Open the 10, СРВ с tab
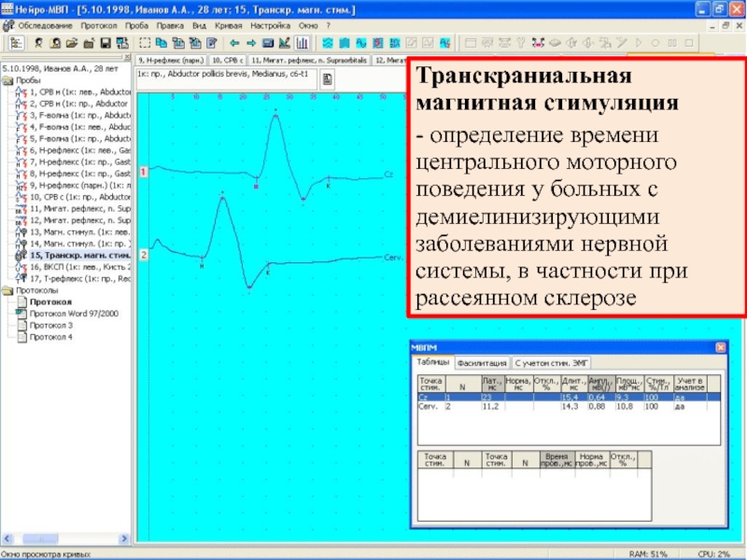The height and width of the screenshot is (560, 747). coord(227,59)
